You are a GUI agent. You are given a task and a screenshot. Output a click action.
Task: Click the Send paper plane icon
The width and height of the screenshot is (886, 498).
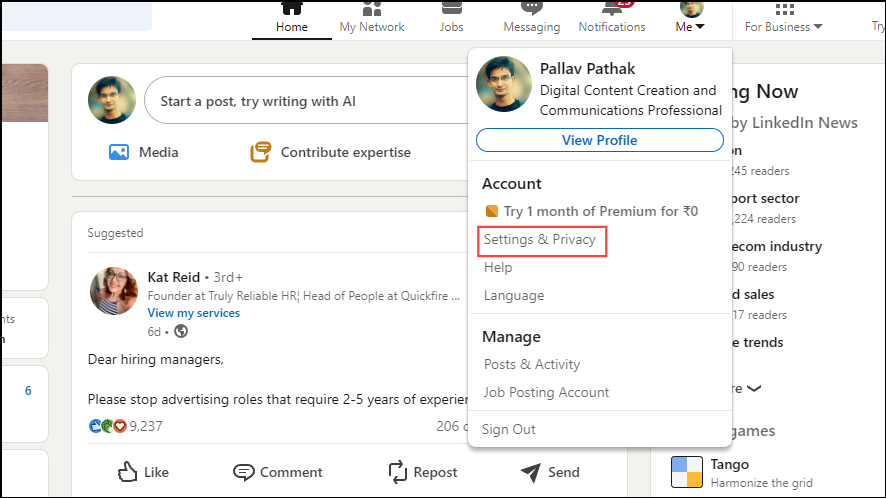[x=531, y=472]
